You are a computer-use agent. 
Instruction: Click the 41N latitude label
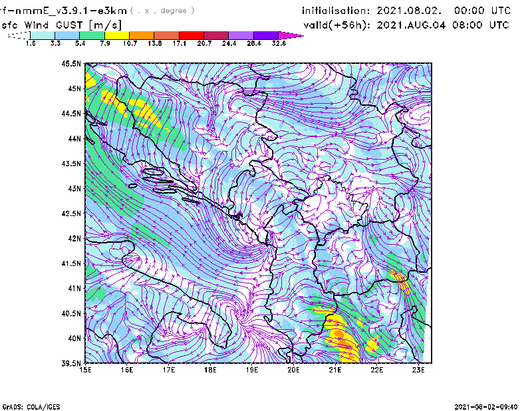coord(74,289)
